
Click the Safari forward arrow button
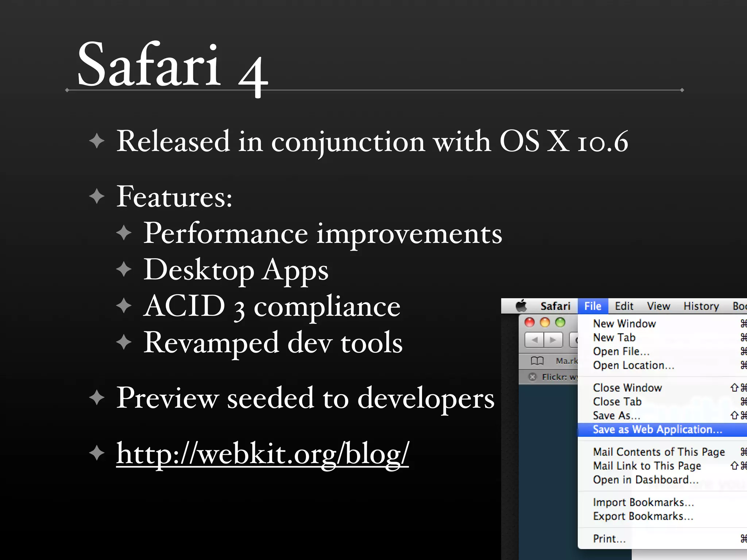click(x=553, y=340)
